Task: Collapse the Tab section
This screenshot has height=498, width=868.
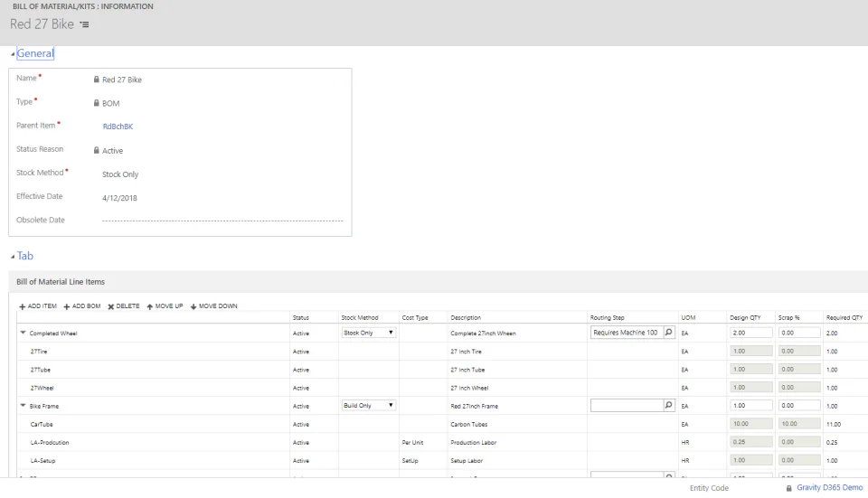Action: (13, 257)
